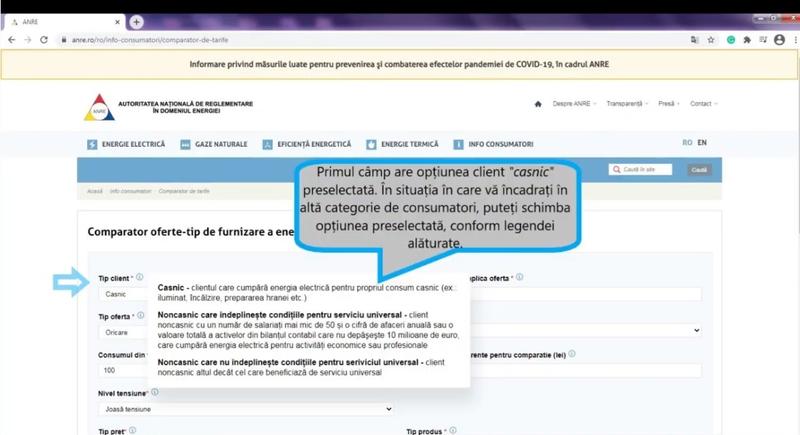Open the Chrome profile avatar icon
This screenshot has width=800, height=435.
779,40
